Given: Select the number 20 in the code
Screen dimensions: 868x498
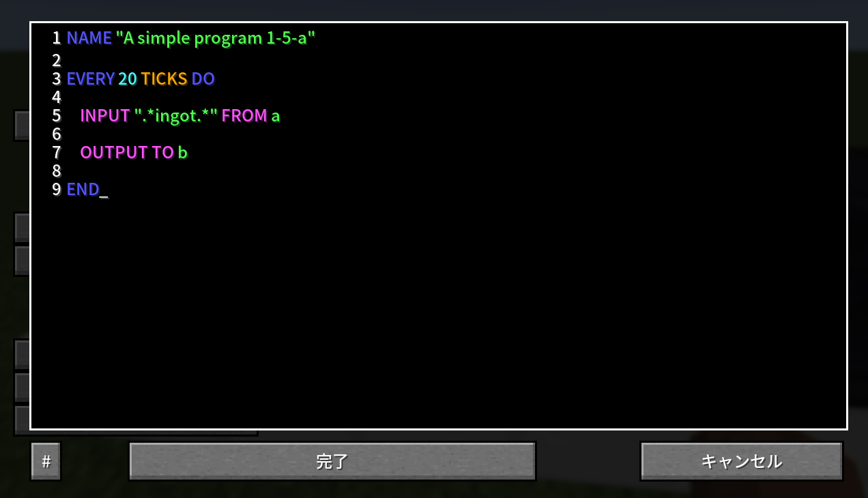Looking at the screenshot, I should (128, 79).
